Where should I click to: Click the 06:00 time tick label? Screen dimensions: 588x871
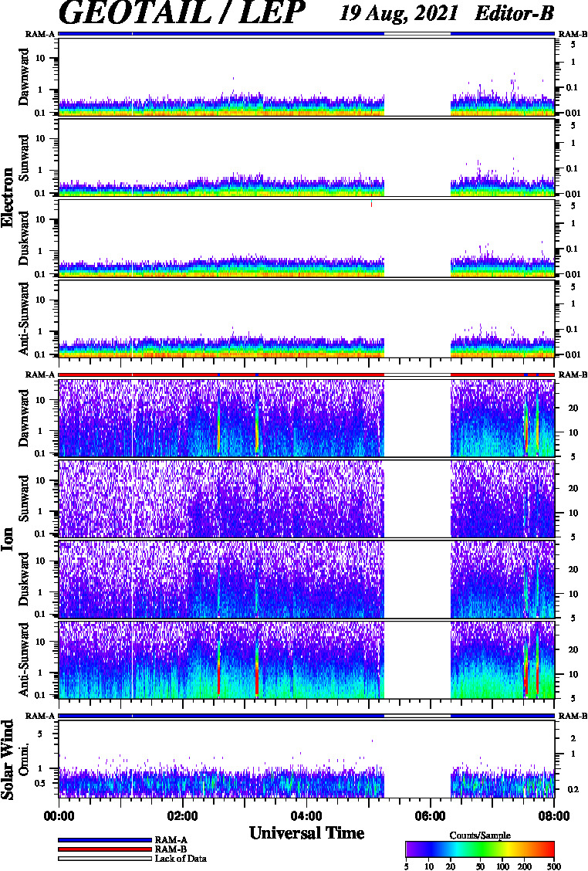431,816
